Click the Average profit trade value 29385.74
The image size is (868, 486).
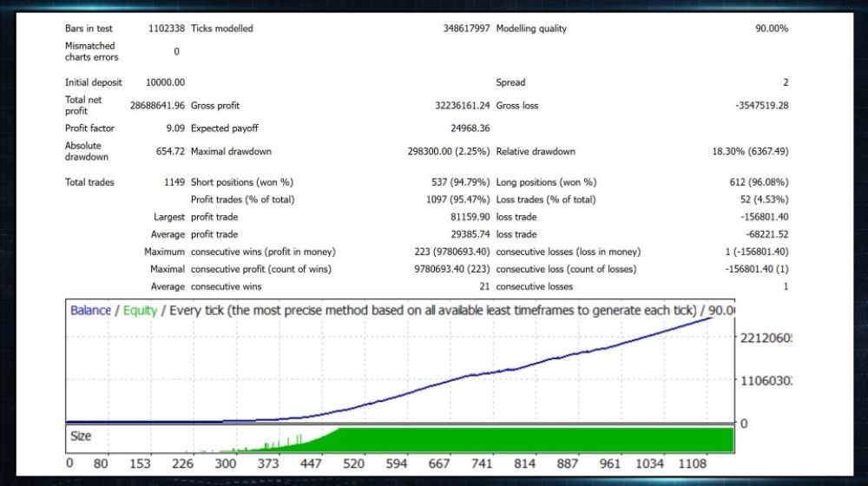tap(470, 234)
